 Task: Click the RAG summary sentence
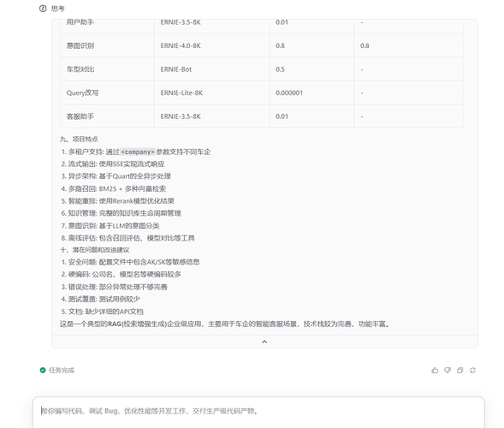pyautogui.click(x=225, y=324)
